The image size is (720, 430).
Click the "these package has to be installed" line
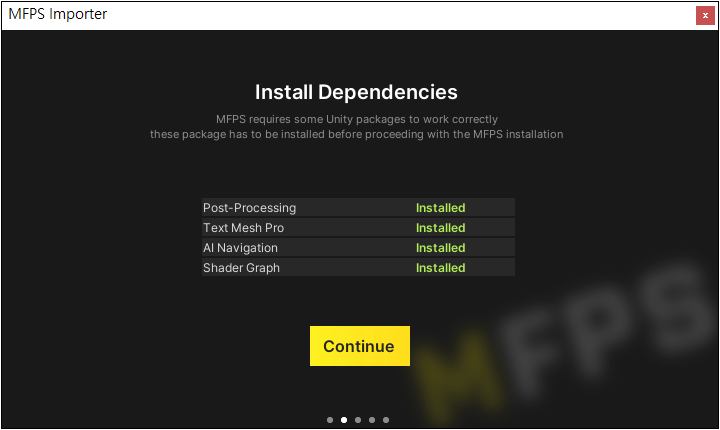point(357,133)
